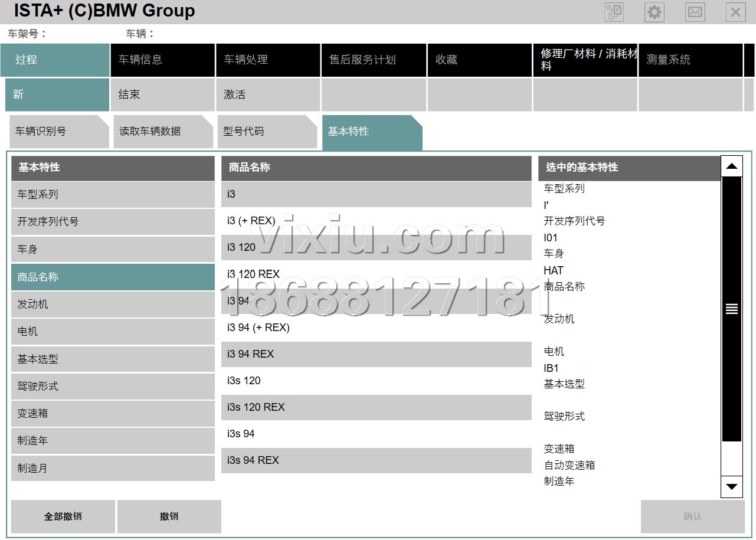Close ISTA+ with the X icon
Screen dimensions: 756x540
[735, 12]
